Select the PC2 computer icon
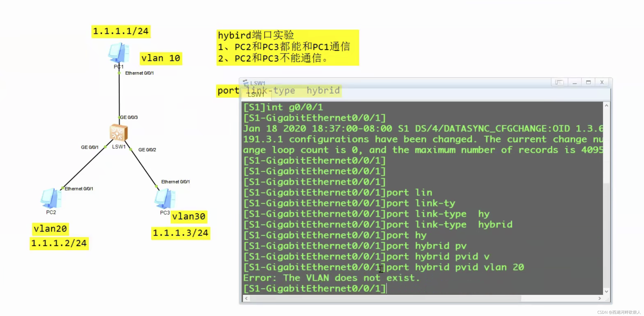 (x=51, y=198)
